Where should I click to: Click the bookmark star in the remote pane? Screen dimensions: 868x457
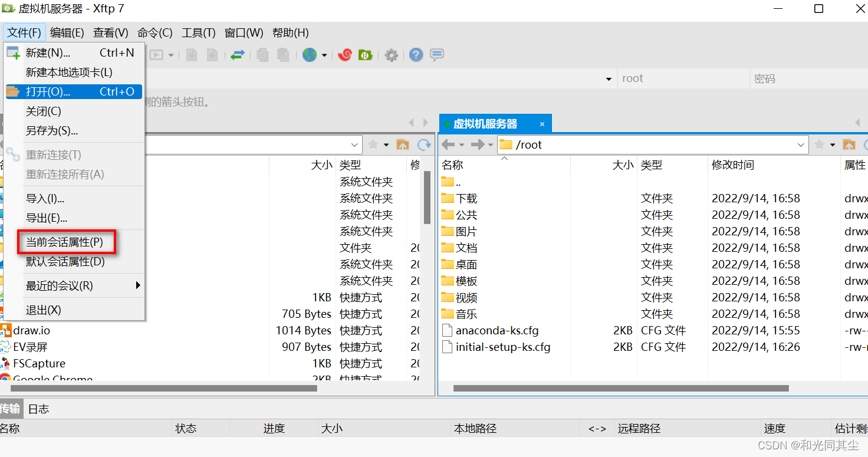pos(820,144)
